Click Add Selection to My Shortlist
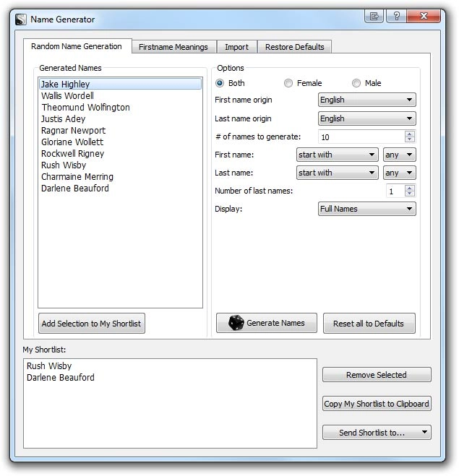459x476 pixels. [x=91, y=324]
